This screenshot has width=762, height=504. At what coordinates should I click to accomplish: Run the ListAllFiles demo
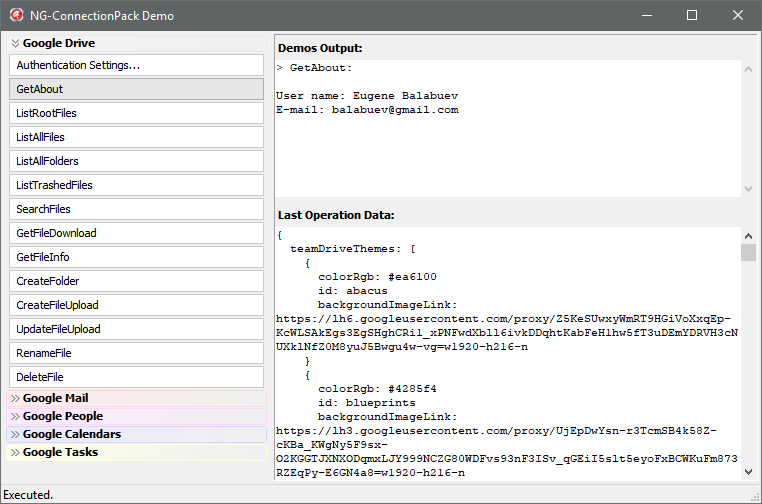(x=137, y=137)
